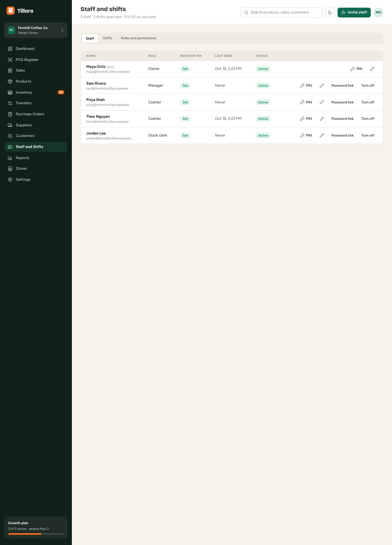This screenshot has width=392, height=545.
Task: Expand the Fernhill Coffee Co. store switcher
Action: (36, 30)
